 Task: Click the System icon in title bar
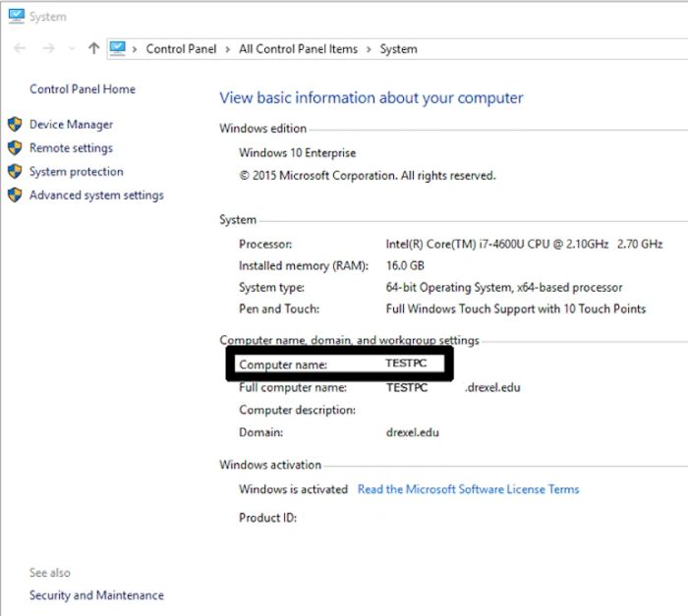pyautogui.click(x=16, y=15)
